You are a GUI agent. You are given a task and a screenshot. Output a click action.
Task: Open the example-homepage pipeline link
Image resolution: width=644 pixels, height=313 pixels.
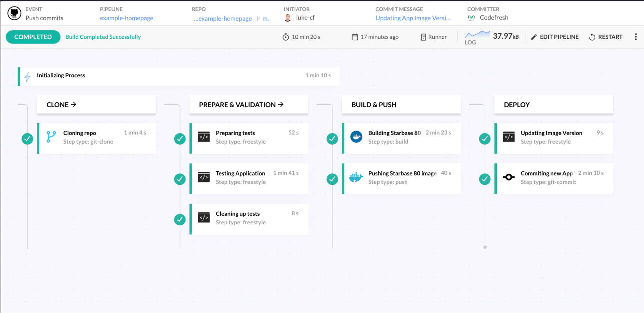pos(126,18)
